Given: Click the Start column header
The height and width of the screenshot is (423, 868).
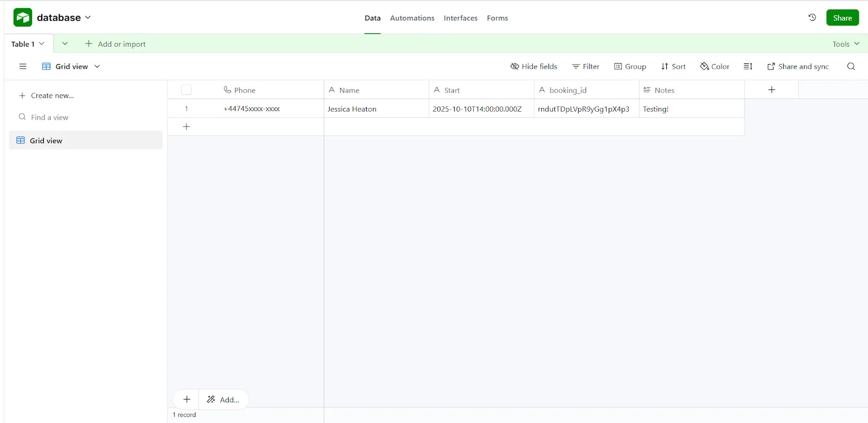Looking at the screenshot, I should point(482,90).
